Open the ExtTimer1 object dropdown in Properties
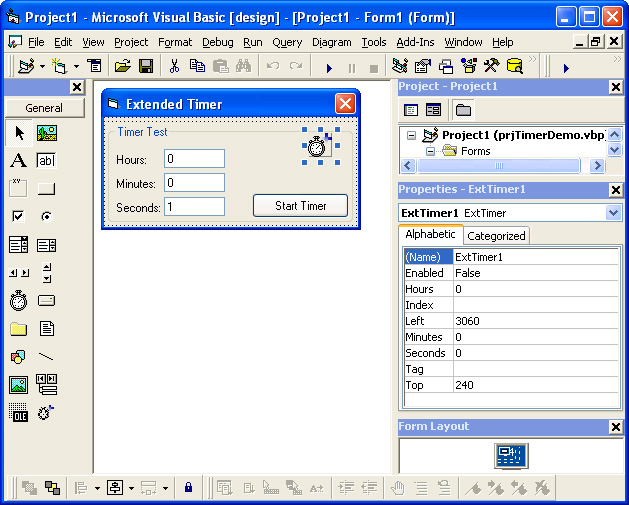Viewport: 629px width, 505px height. pyautogui.click(x=613, y=213)
